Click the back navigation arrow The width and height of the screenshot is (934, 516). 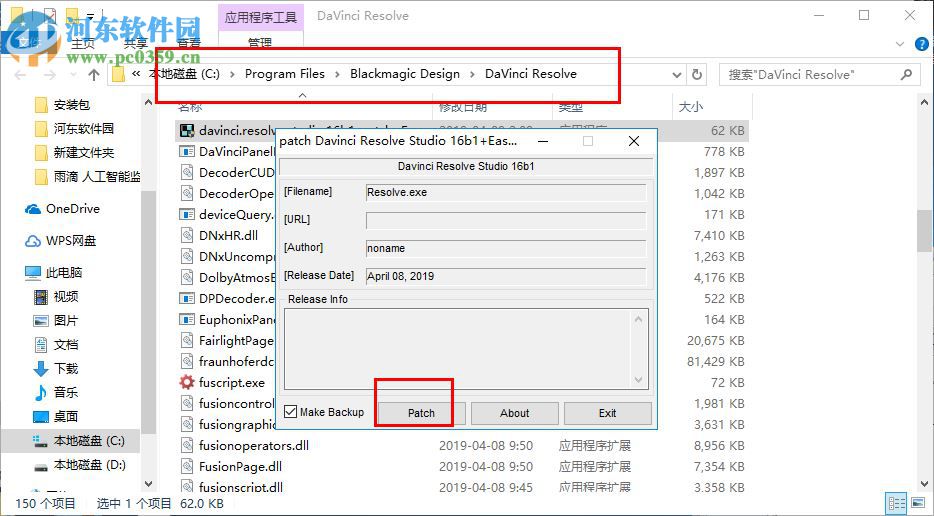[20, 74]
